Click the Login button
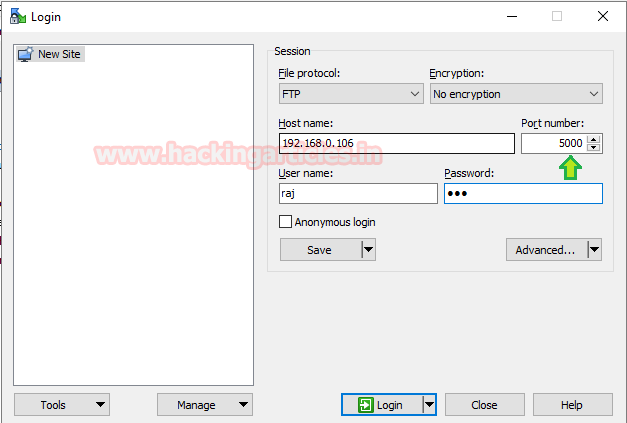The image size is (627, 423). 382,405
